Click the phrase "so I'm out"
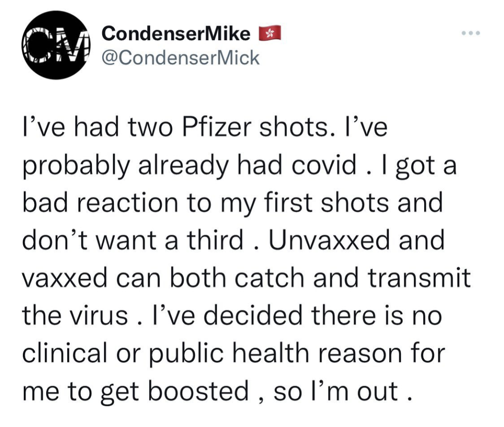This screenshot has width=504, height=427. click(336, 391)
